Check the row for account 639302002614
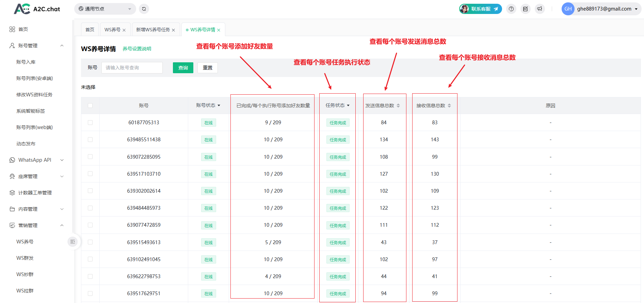Screen dimensions: 644x303 coord(90,191)
